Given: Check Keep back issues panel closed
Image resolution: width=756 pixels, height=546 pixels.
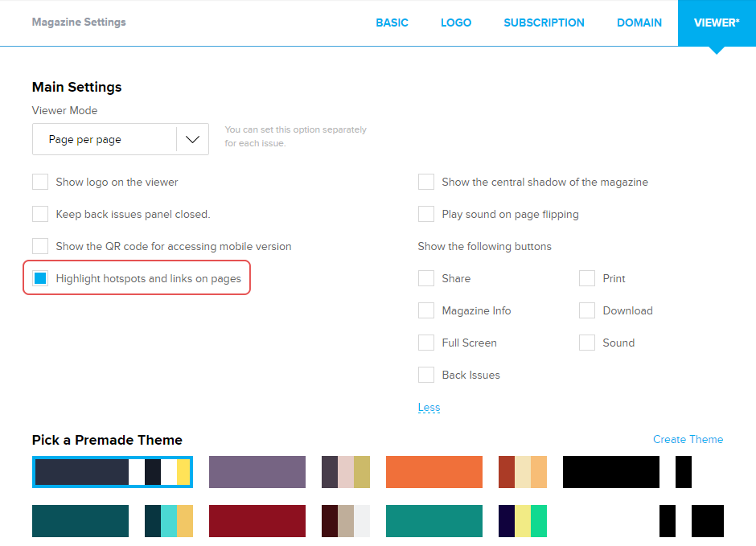Looking at the screenshot, I should [40, 214].
